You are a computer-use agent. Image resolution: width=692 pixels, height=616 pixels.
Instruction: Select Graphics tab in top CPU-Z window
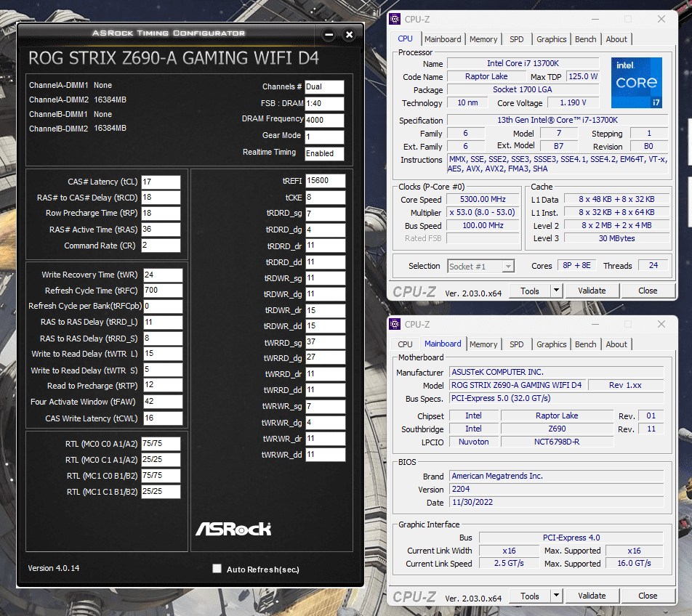coord(551,38)
